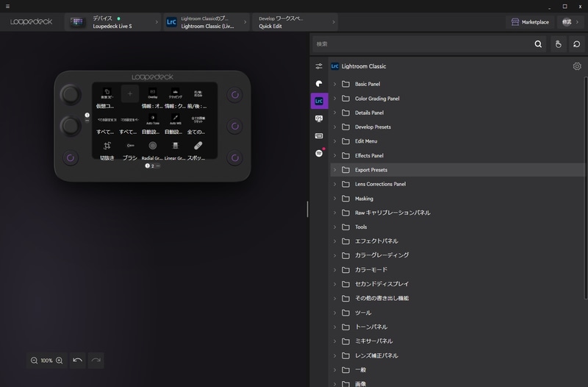Select the Crop (切抜き) touch button
588x387 pixels.
point(107,150)
